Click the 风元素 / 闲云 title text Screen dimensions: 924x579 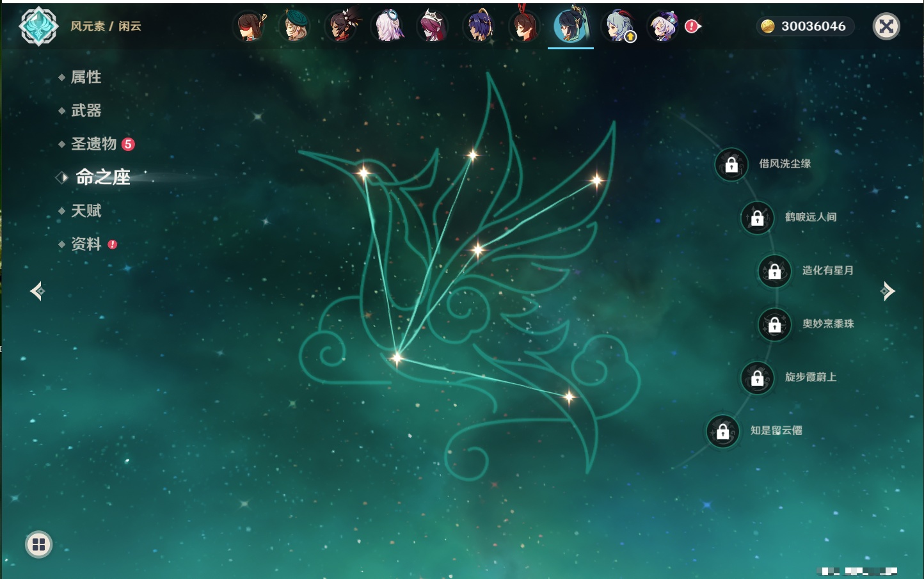pos(106,26)
